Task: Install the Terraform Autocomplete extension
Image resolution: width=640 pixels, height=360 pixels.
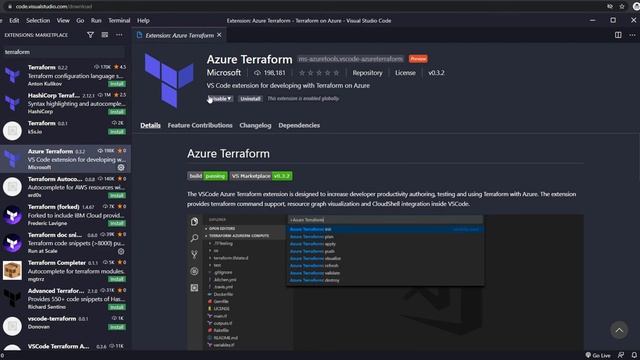Action: point(117,196)
